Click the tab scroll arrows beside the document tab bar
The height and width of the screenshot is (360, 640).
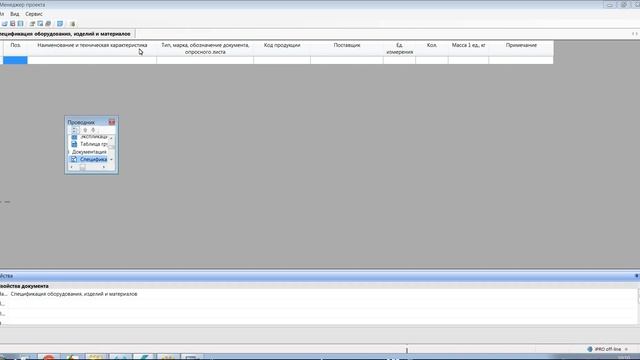(x=635, y=34)
